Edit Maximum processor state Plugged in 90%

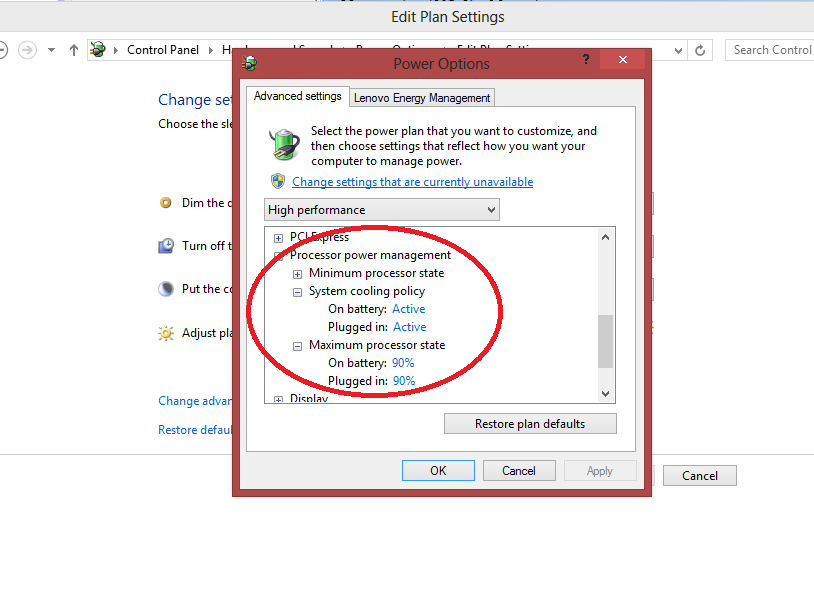coord(404,381)
